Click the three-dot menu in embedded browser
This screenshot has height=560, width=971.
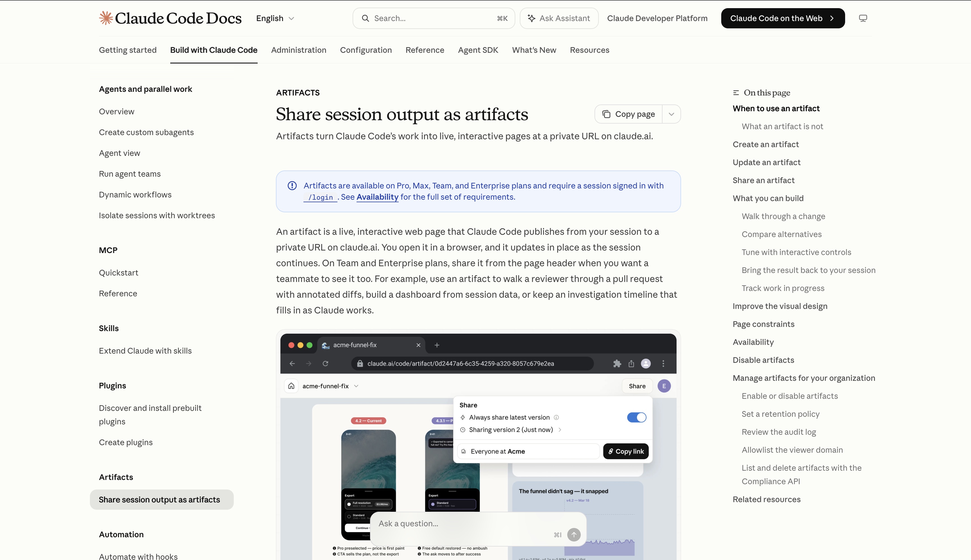[663, 363]
